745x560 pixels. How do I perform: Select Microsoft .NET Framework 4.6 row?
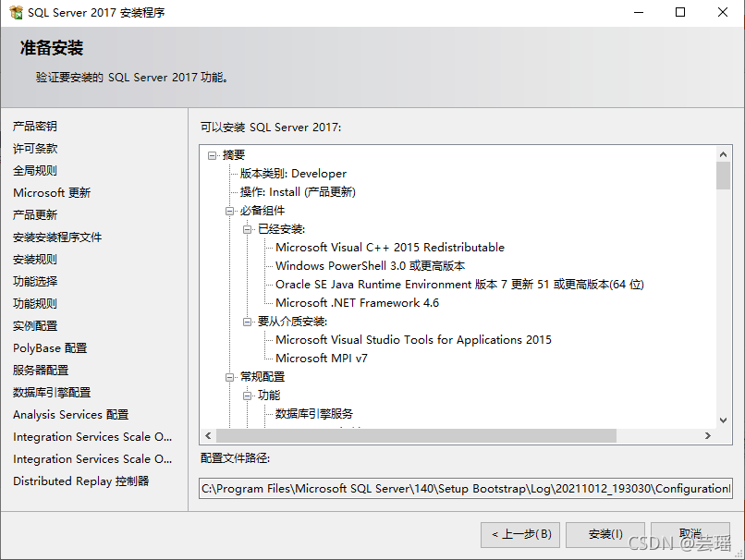[358, 303]
